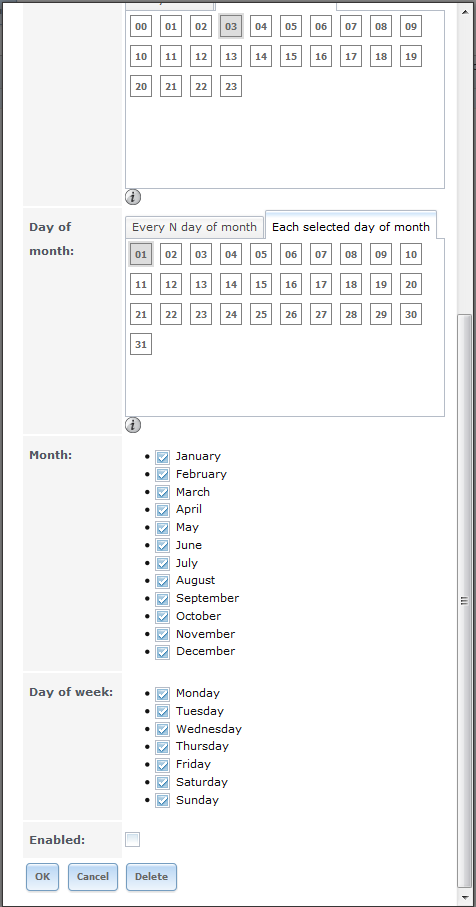The image size is (476, 907).
Task: Uncheck the Wednesday checkbox
Action: click(x=163, y=729)
